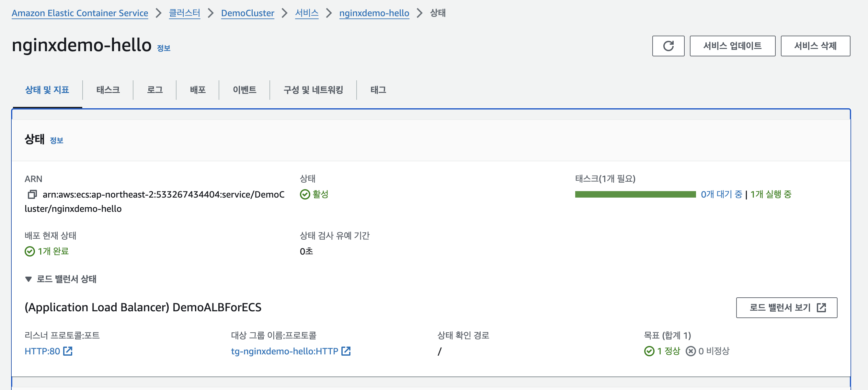Open the HTTP:80 listener link
This screenshot has height=390, width=868.
(x=49, y=351)
